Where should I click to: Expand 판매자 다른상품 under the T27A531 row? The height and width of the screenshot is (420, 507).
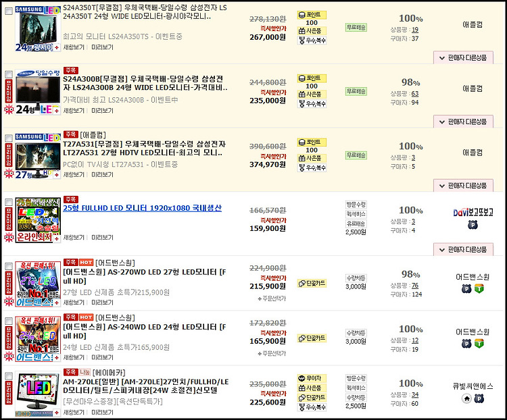tap(463, 186)
